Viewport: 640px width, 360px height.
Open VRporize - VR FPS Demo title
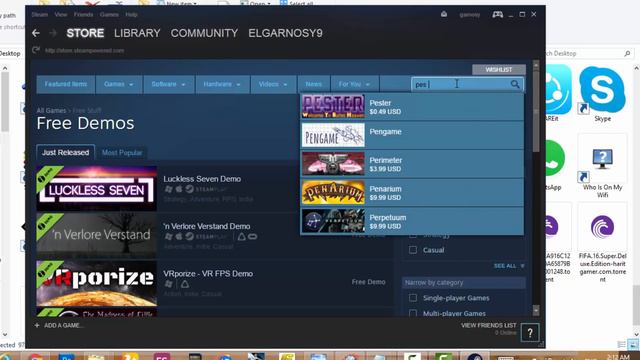tap(208, 273)
